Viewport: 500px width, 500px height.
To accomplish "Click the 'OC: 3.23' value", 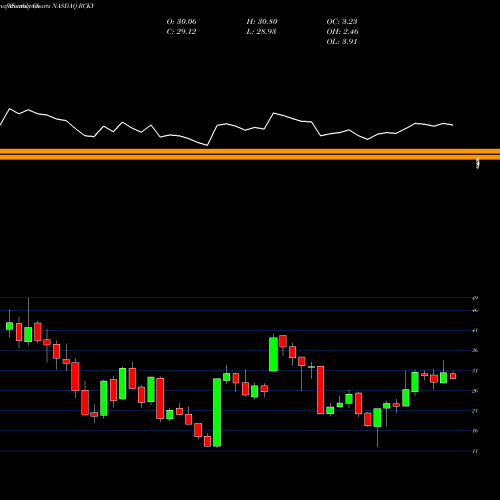I will 342,22.
